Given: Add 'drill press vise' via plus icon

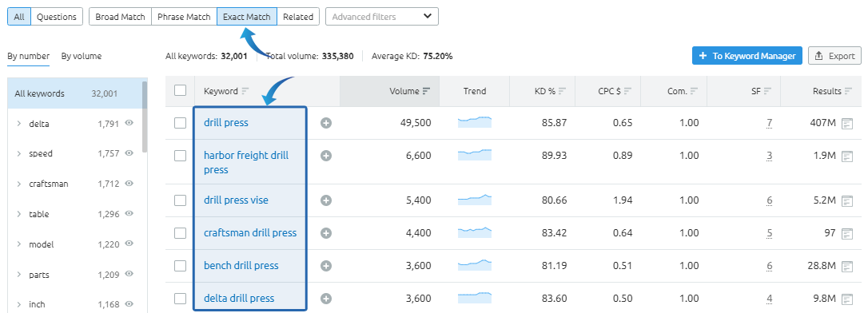Looking at the screenshot, I should pos(326,200).
